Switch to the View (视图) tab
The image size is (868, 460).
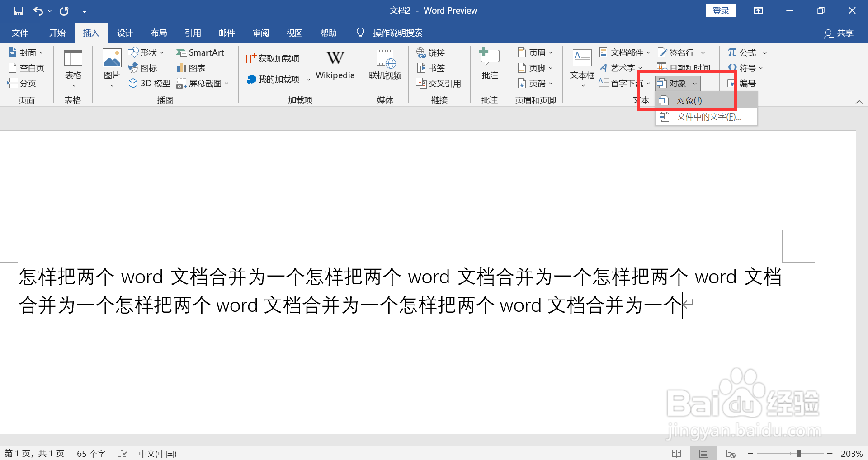(295, 33)
